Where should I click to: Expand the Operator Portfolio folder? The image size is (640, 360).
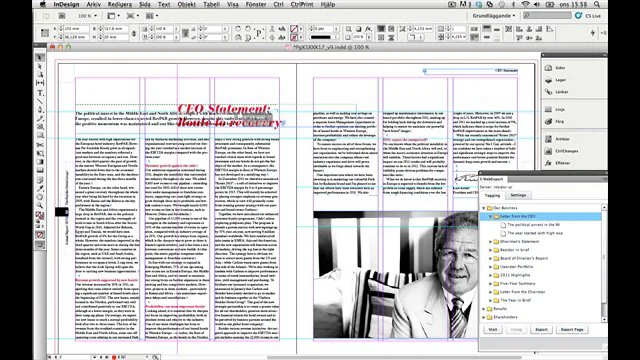(x=491, y=267)
